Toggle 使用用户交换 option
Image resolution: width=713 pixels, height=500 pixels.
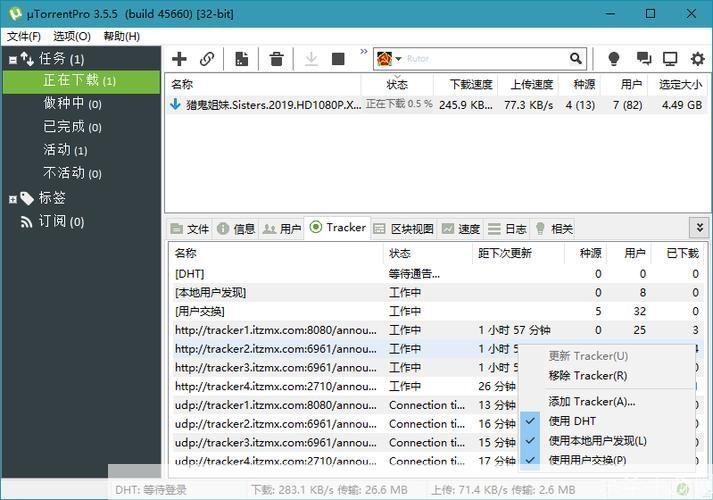[x=587, y=460]
